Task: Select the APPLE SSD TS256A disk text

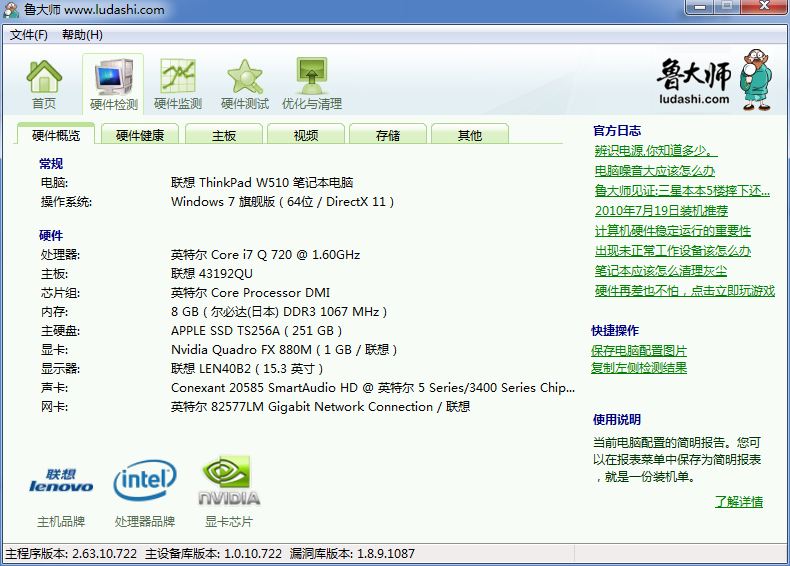Action: (x=256, y=331)
